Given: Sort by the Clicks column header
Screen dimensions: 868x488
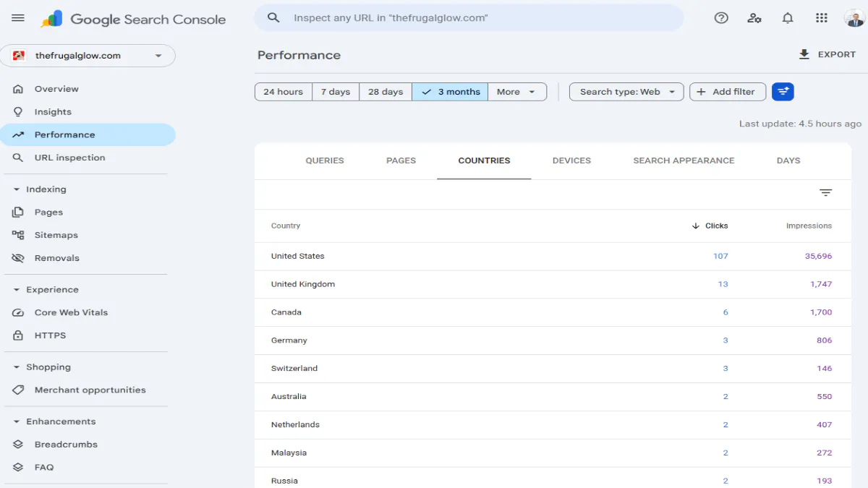Looking at the screenshot, I should tap(710, 226).
